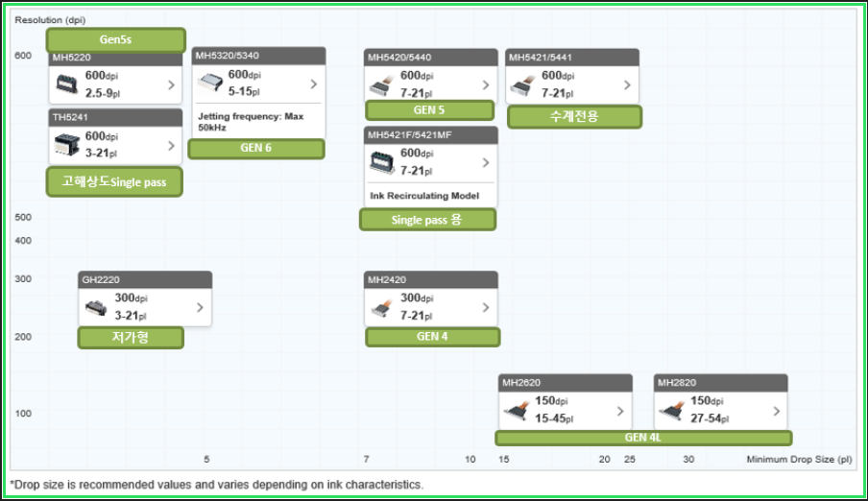Click the GH2220 card chevron arrow

point(200,308)
